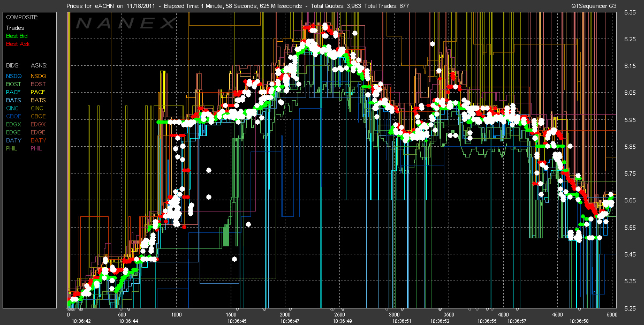Select EDGX in the ASKS column
This screenshot has width=644, height=325.
click(x=39, y=124)
